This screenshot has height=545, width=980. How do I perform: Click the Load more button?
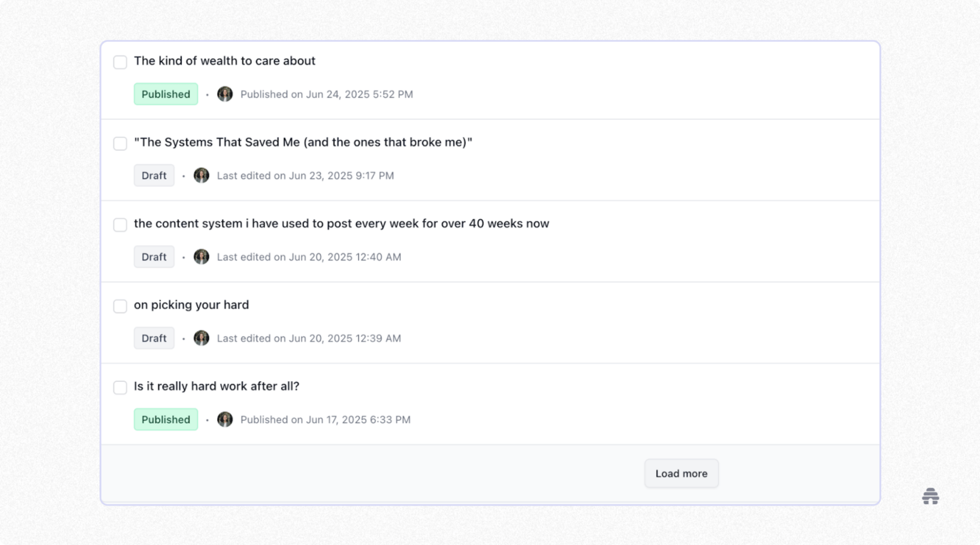681,473
